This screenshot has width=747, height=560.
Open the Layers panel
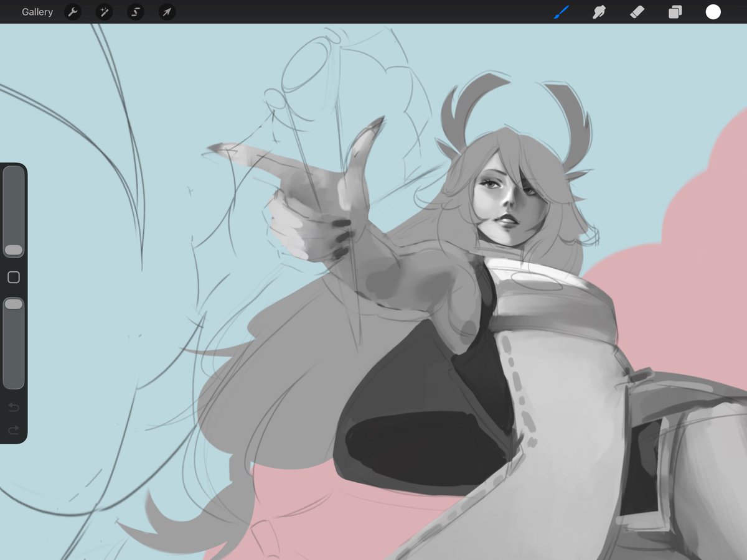coord(675,12)
